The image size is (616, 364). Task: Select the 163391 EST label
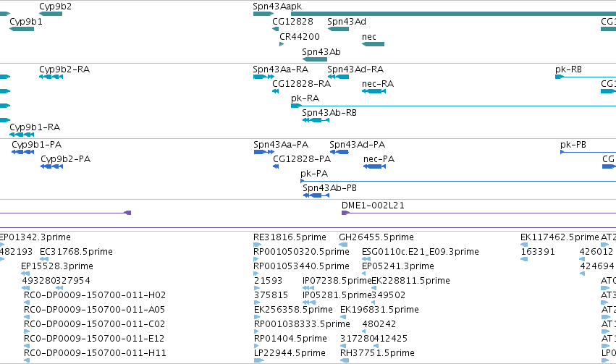coord(538,252)
